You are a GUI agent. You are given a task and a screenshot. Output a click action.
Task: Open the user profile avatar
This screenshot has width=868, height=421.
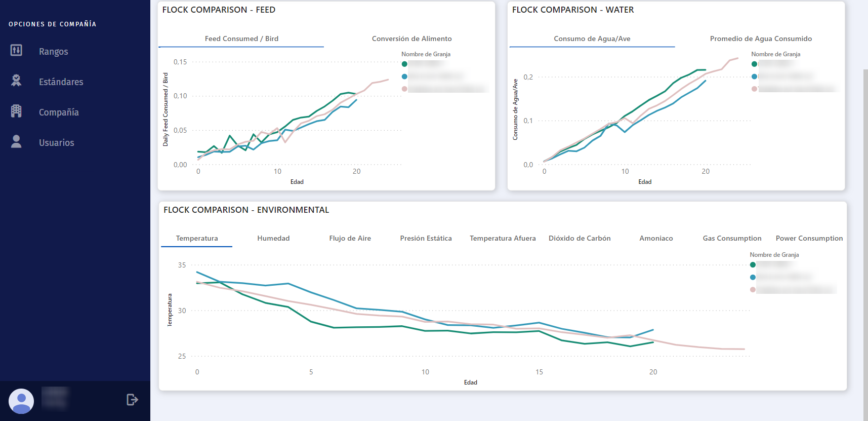coord(21,401)
